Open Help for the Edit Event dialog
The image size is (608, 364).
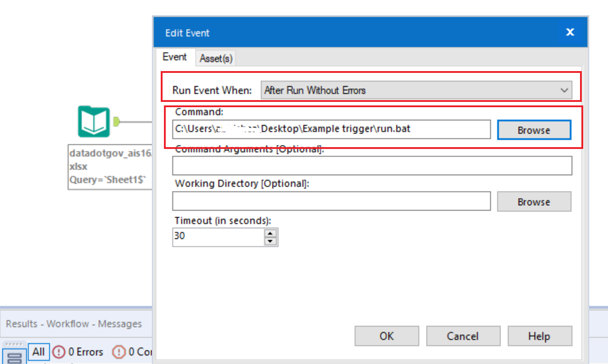point(539,336)
